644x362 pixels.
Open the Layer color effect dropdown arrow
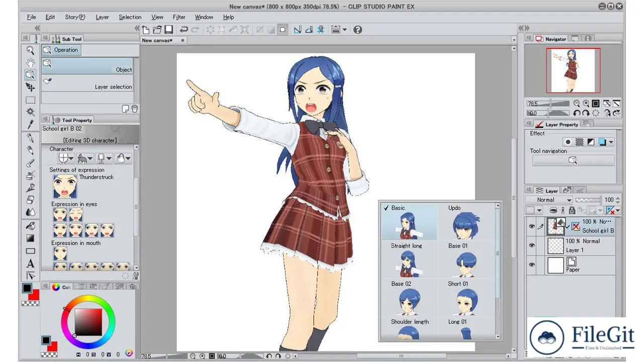[611, 142]
